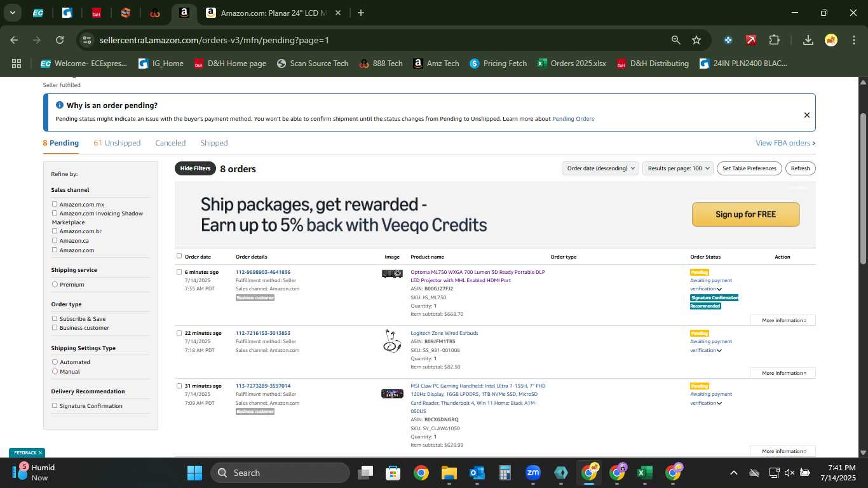868x488 pixels.
Task: Open the red arrow extension icon
Action: pos(751,40)
